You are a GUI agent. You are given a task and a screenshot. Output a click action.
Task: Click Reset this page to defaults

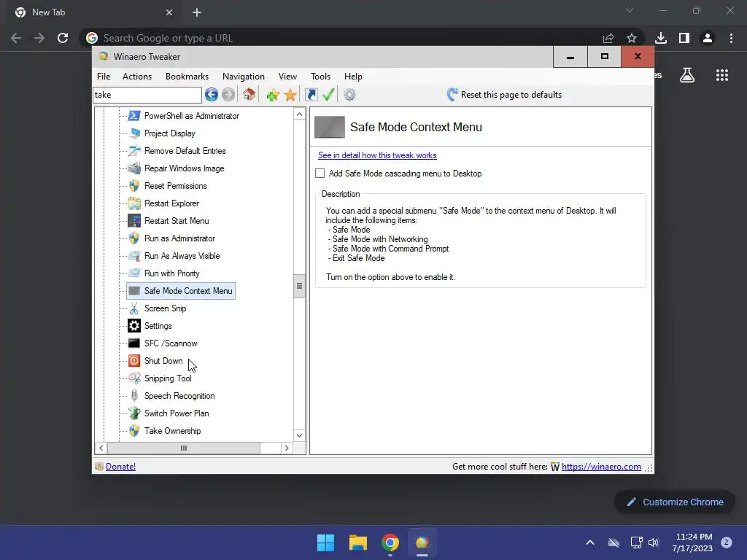pos(504,95)
